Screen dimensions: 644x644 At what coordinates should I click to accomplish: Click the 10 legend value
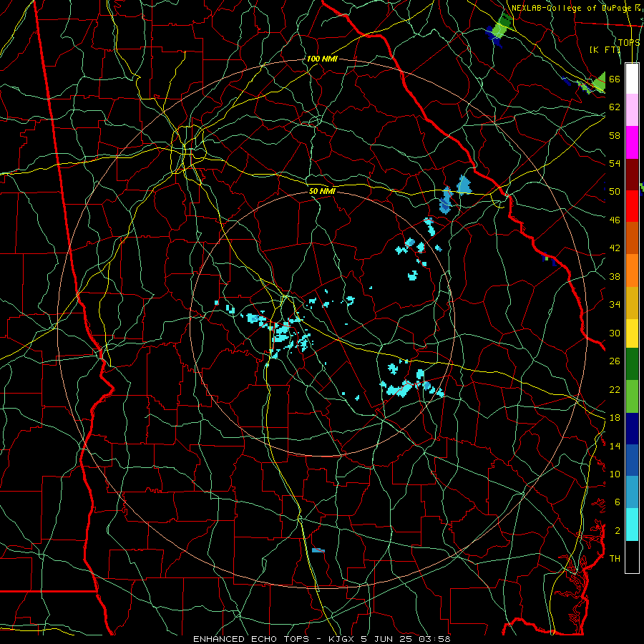click(615, 474)
